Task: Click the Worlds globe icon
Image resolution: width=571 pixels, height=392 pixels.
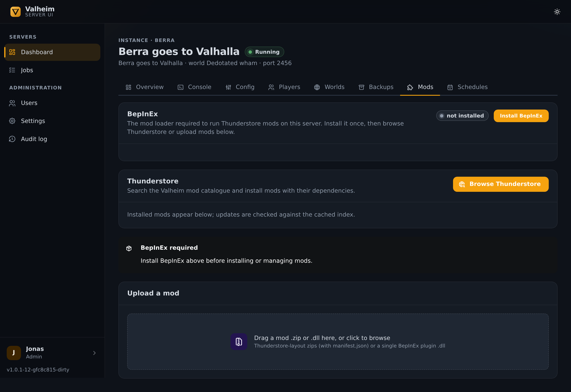Action: pyautogui.click(x=317, y=87)
